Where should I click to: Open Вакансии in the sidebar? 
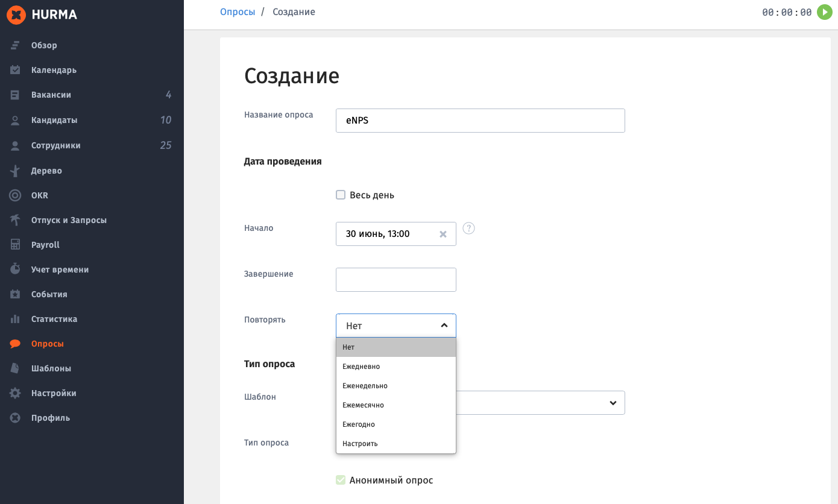click(x=51, y=95)
